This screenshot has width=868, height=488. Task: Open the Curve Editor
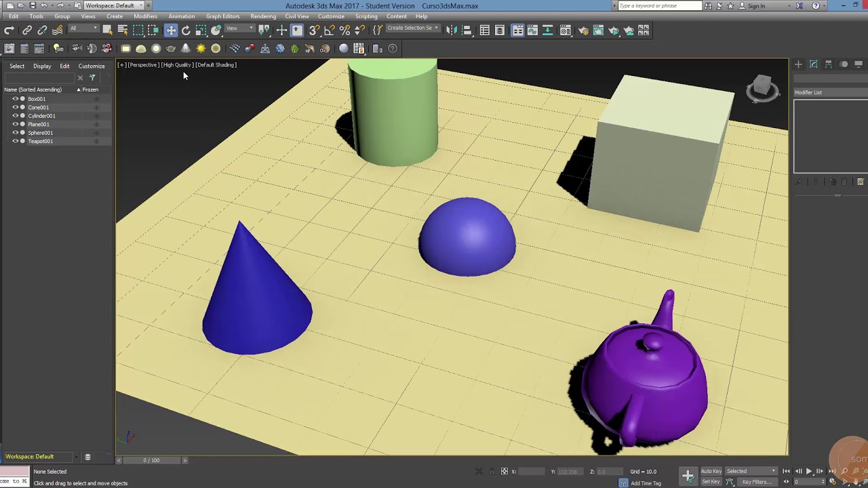coord(532,30)
